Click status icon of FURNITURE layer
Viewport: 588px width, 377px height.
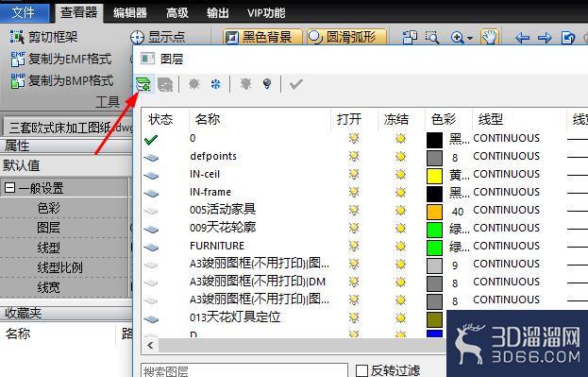click(151, 247)
